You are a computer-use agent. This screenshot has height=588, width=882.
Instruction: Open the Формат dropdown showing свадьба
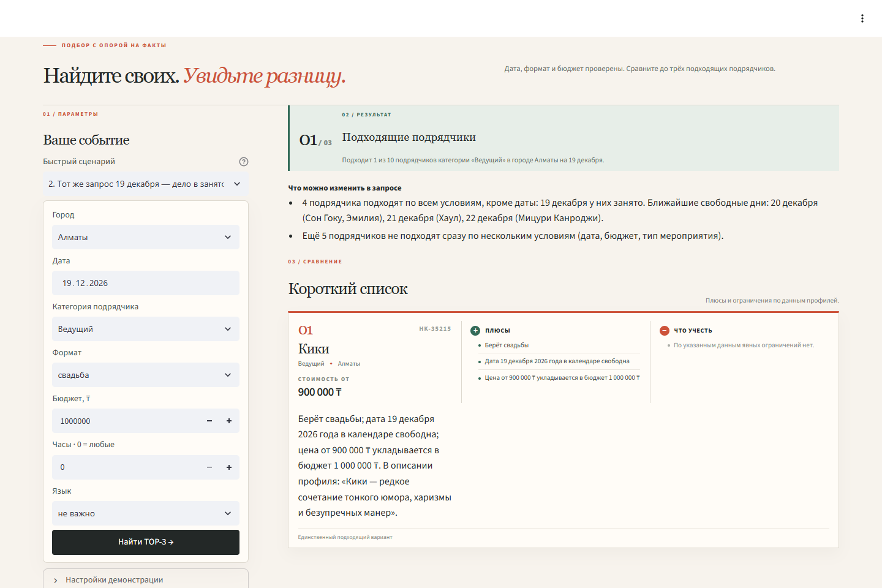coord(146,375)
